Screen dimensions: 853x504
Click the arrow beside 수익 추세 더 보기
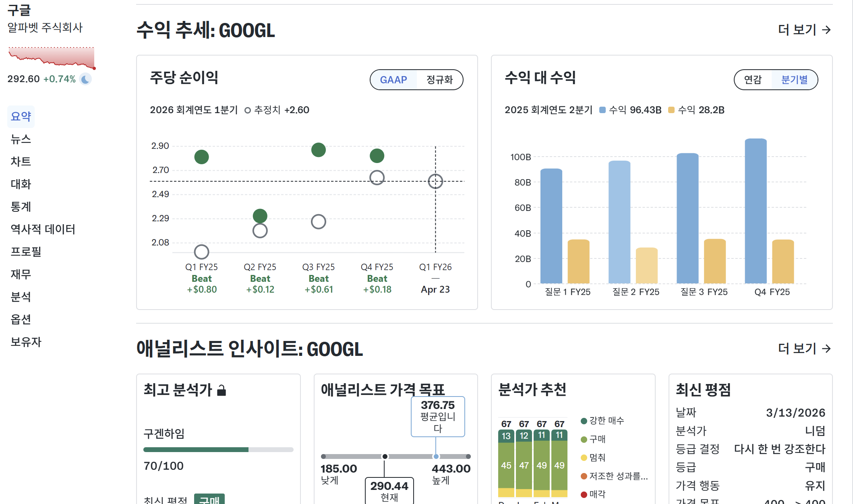[x=826, y=30]
